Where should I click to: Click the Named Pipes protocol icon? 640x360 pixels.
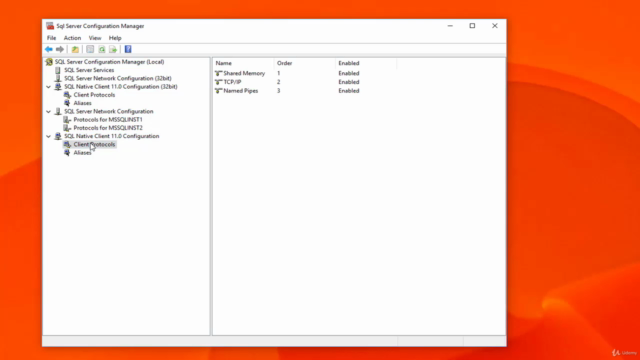click(x=218, y=91)
